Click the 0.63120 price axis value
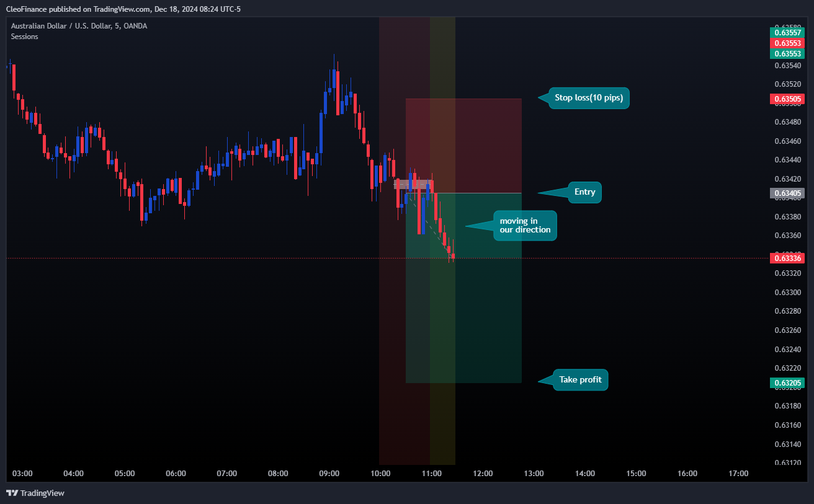Screen dimensions: 814x504 pyautogui.click(x=787, y=462)
